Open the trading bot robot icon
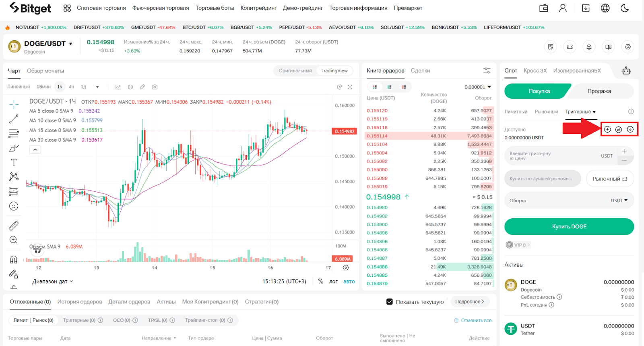The height and width of the screenshot is (346, 644). point(626,71)
